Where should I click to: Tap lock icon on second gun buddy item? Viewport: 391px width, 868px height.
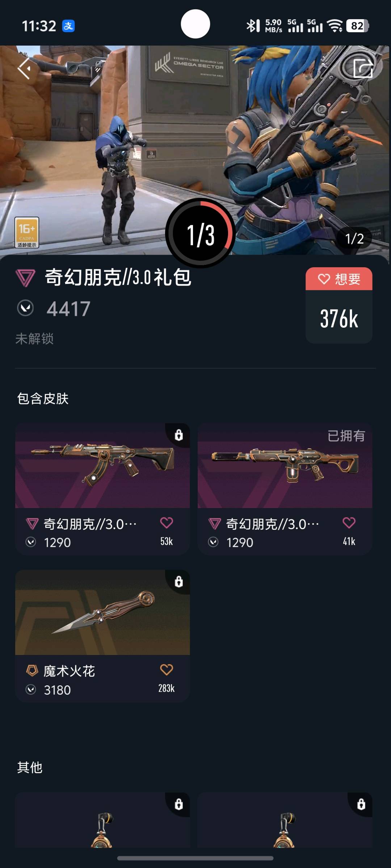click(x=361, y=804)
